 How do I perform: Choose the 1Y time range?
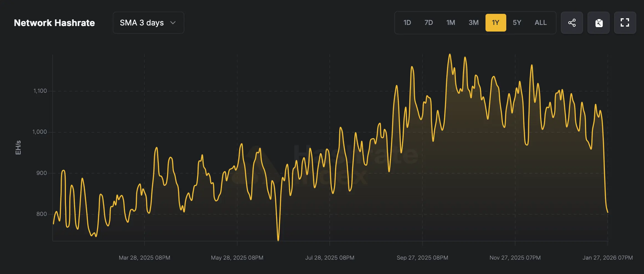(x=496, y=23)
